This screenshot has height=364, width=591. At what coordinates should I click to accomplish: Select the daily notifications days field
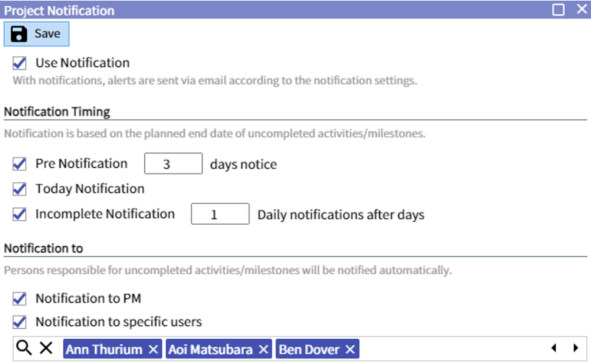click(x=220, y=214)
